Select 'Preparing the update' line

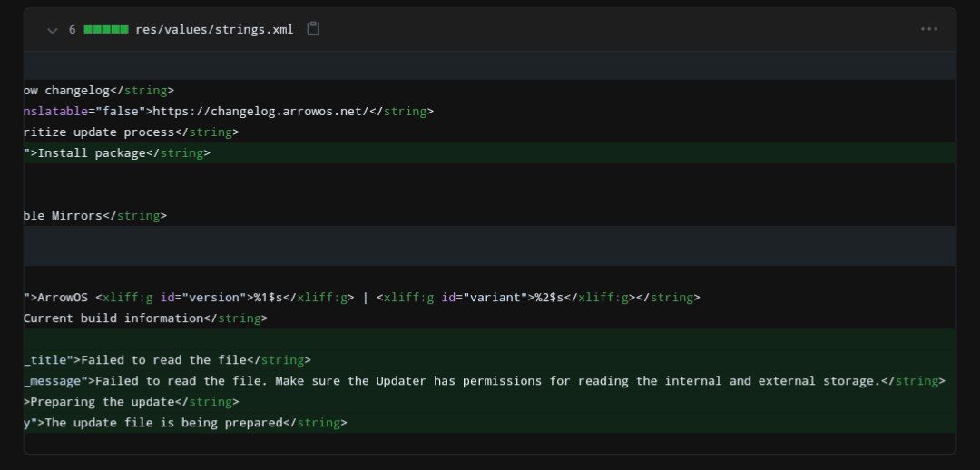pyautogui.click(x=489, y=402)
